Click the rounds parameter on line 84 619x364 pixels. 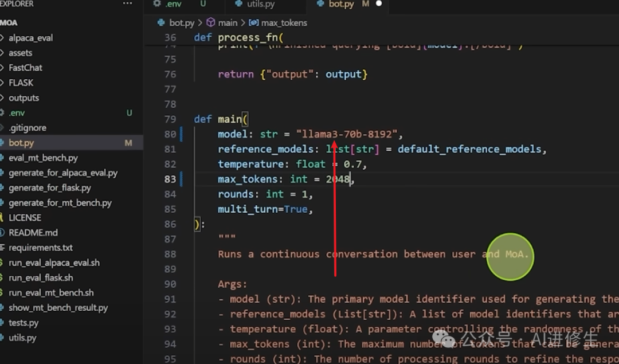pyautogui.click(x=236, y=194)
